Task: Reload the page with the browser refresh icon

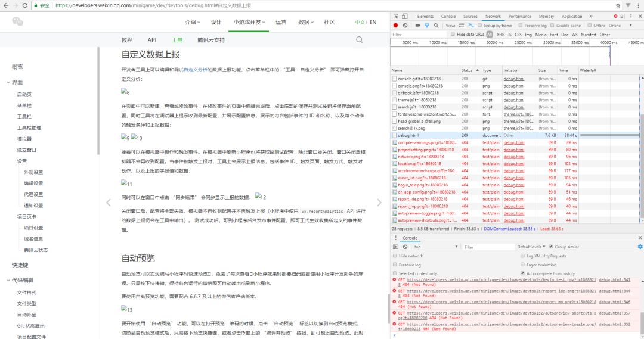Action: tap(24, 5)
